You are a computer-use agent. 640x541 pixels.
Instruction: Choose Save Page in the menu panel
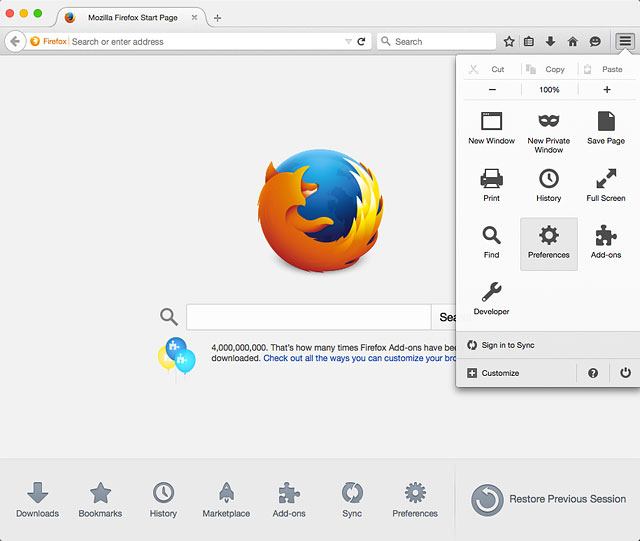(606, 128)
